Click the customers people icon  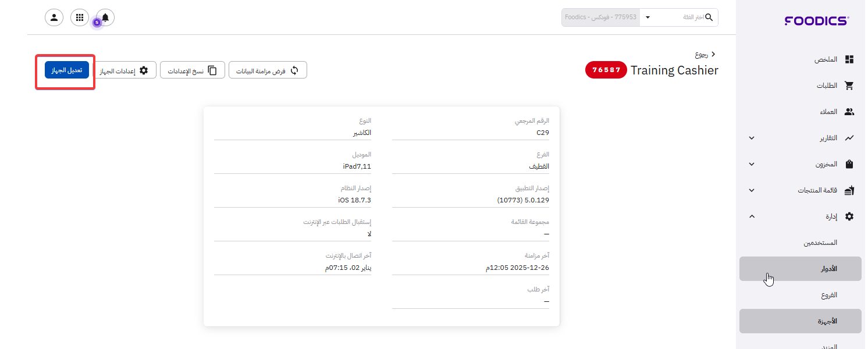click(x=849, y=112)
